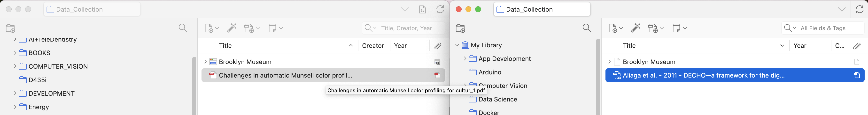
Task: Click the document button in left window title bar
Action: pyautogui.click(x=422, y=9)
